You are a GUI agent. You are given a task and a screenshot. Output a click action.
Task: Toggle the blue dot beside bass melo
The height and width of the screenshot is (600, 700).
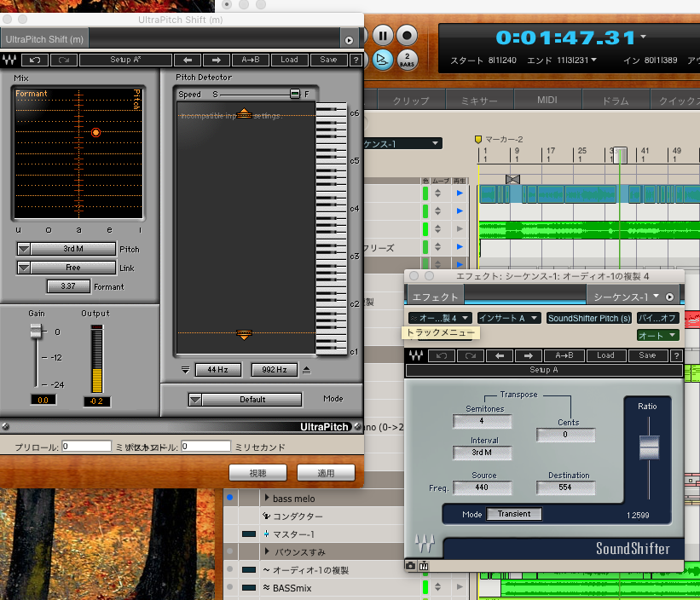pos(230,498)
